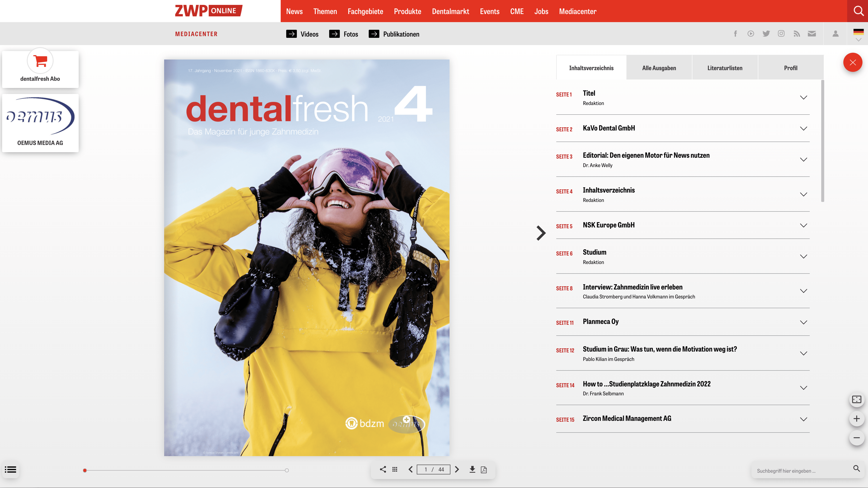Image resolution: width=868 pixels, height=488 pixels.
Task: Click the search magnifier beside Suchbegriff field
Action: click(x=856, y=468)
